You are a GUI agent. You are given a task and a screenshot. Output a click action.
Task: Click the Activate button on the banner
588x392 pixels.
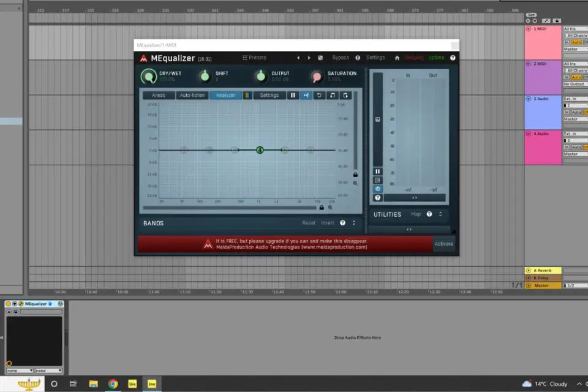(x=443, y=243)
